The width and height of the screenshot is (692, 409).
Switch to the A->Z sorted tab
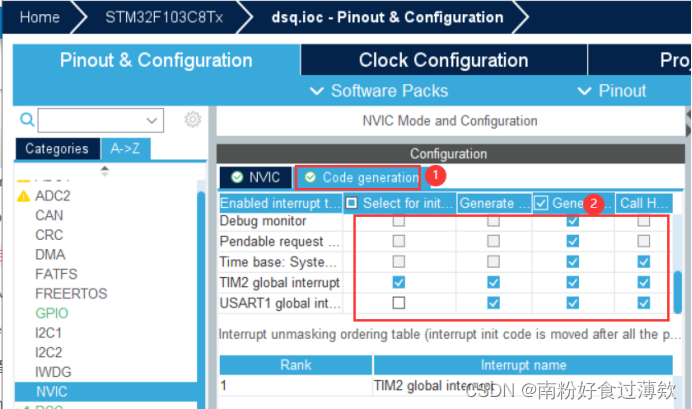tap(125, 149)
